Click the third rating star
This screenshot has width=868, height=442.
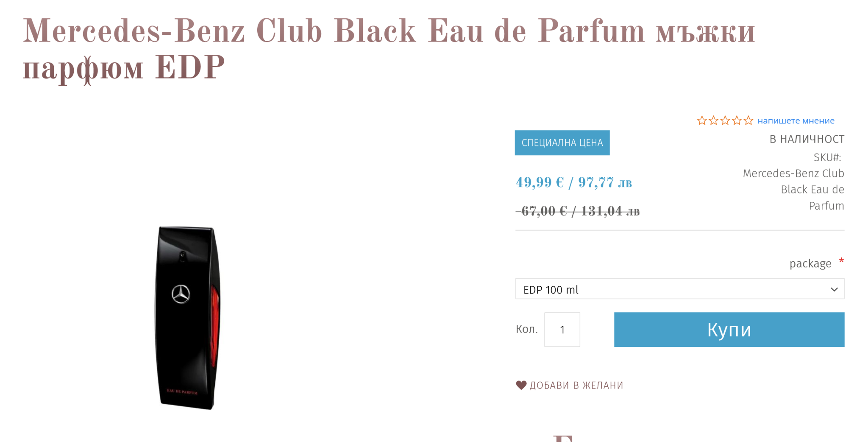(725, 121)
